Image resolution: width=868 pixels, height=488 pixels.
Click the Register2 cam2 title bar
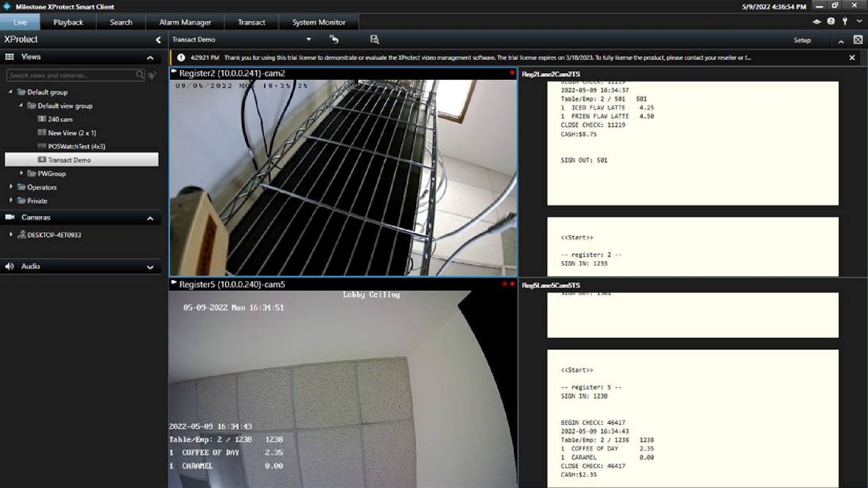click(343, 73)
